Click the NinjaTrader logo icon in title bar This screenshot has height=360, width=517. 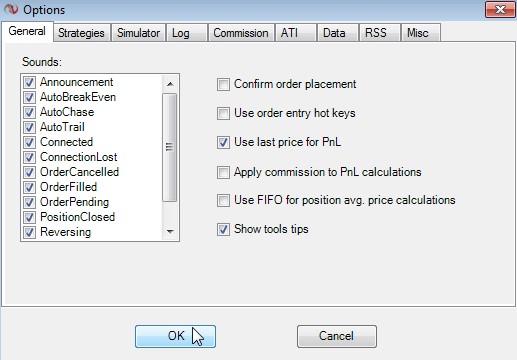(x=11, y=9)
